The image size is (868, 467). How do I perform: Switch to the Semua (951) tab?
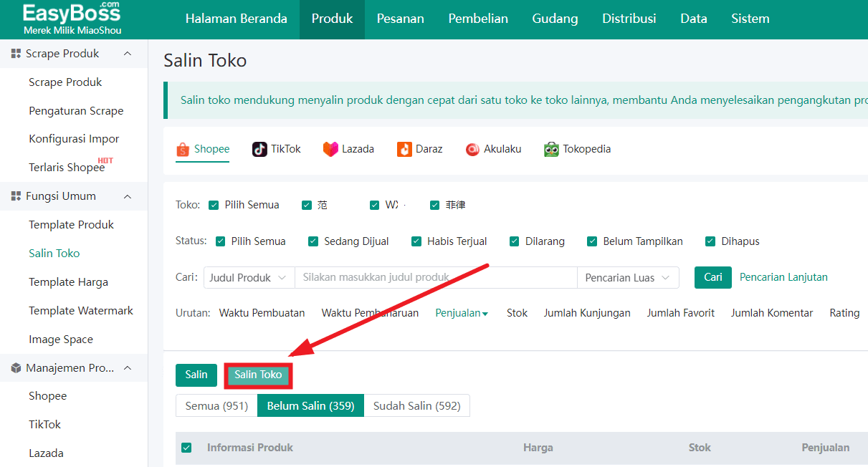click(x=216, y=405)
